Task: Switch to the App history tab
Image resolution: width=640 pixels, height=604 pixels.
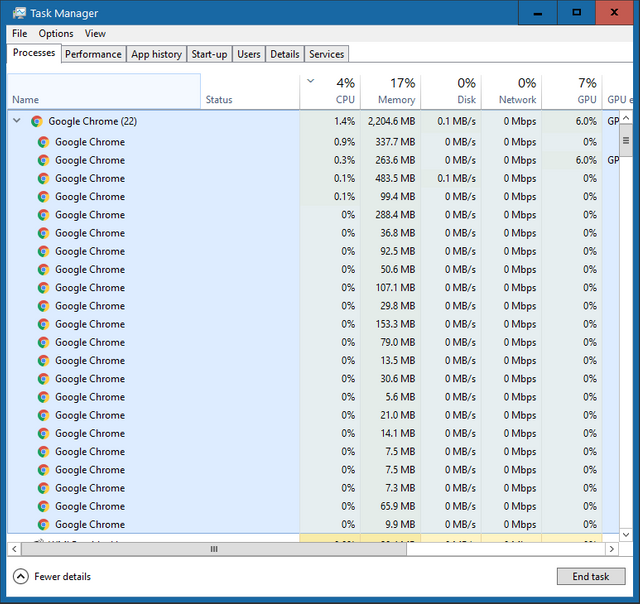Action: (156, 54)
